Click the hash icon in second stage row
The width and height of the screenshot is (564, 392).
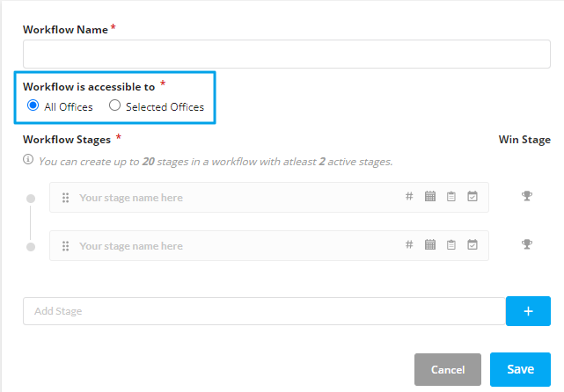click(x=409, y=244)
